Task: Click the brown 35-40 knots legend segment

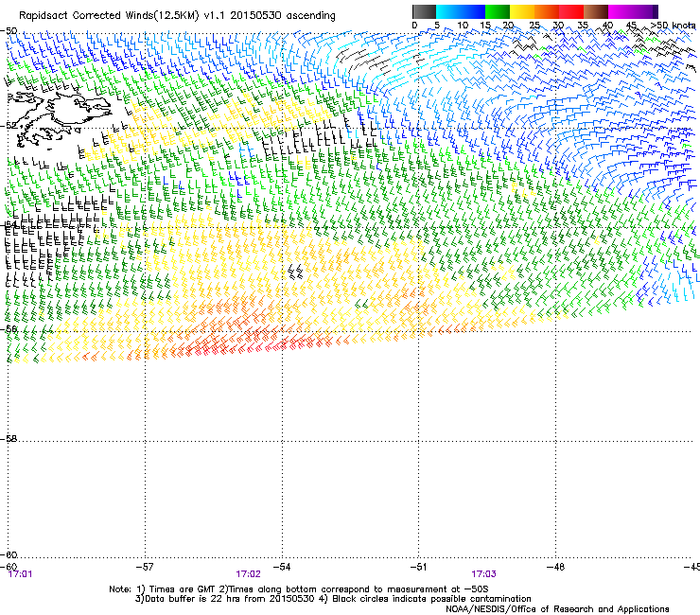Action: (596, 11)
